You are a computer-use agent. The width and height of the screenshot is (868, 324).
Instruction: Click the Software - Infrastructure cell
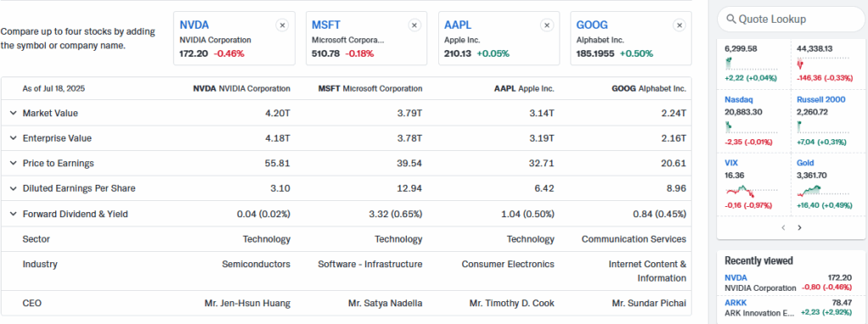(x=370, y=264)
